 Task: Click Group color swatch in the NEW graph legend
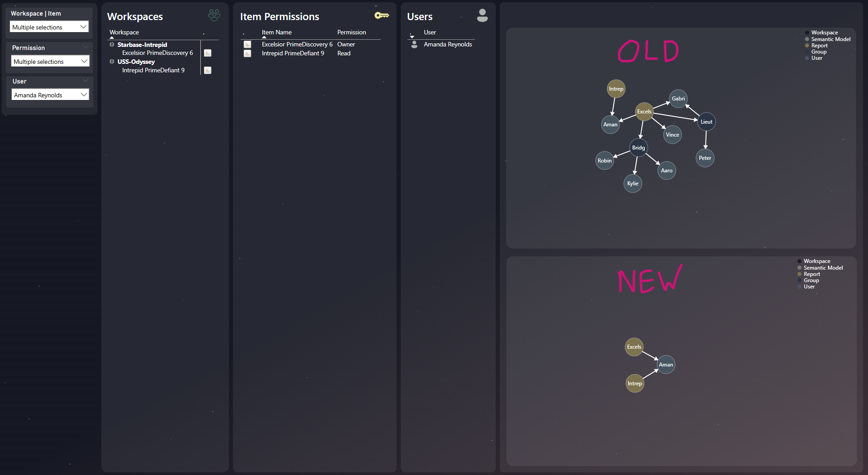point(799,280)
